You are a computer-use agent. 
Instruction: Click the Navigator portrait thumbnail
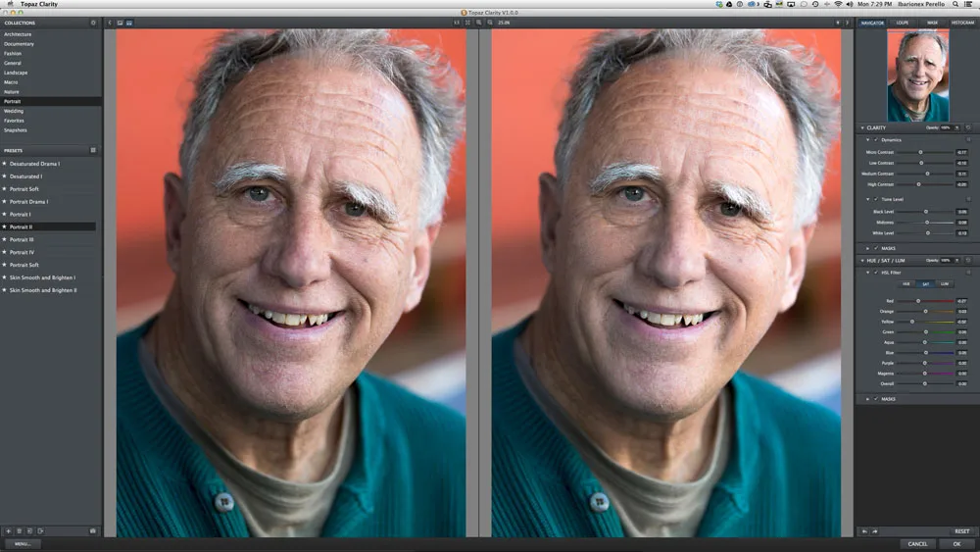tap(918, 75)
